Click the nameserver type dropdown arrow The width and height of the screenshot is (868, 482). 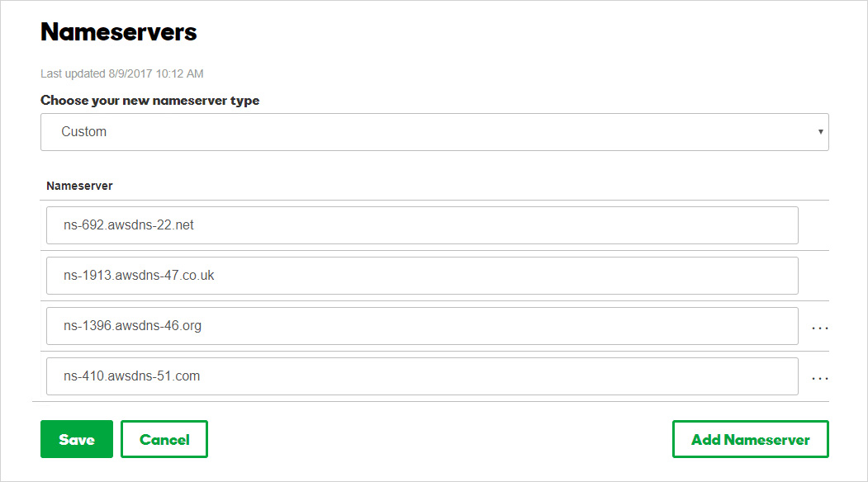click(x=820, y=132)
